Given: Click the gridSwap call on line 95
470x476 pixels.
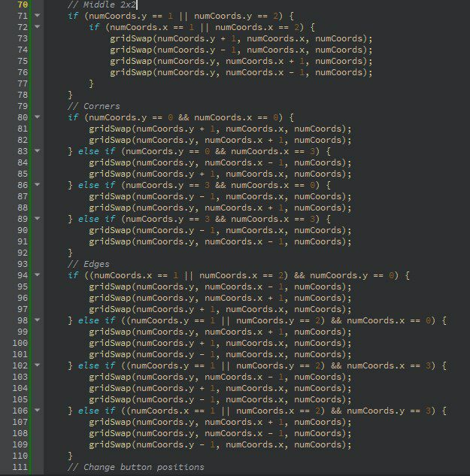Looking at the screenshot, I should pyautogui.click(x=220, y=287).
